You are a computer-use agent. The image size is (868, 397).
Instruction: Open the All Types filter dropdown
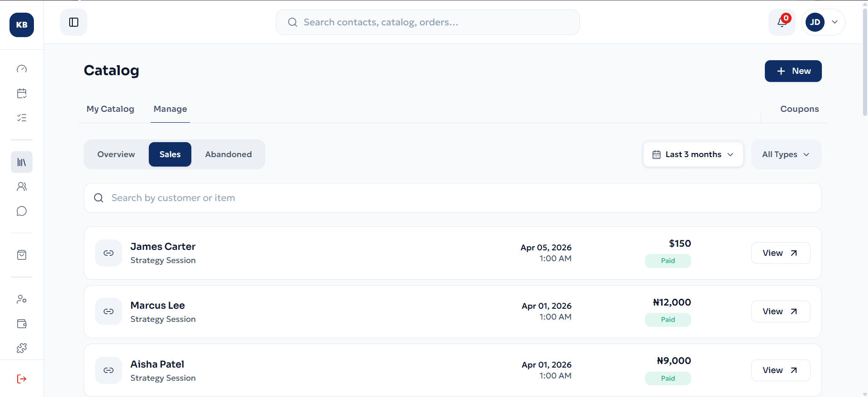pyautogui.click(x=786, y=154)
